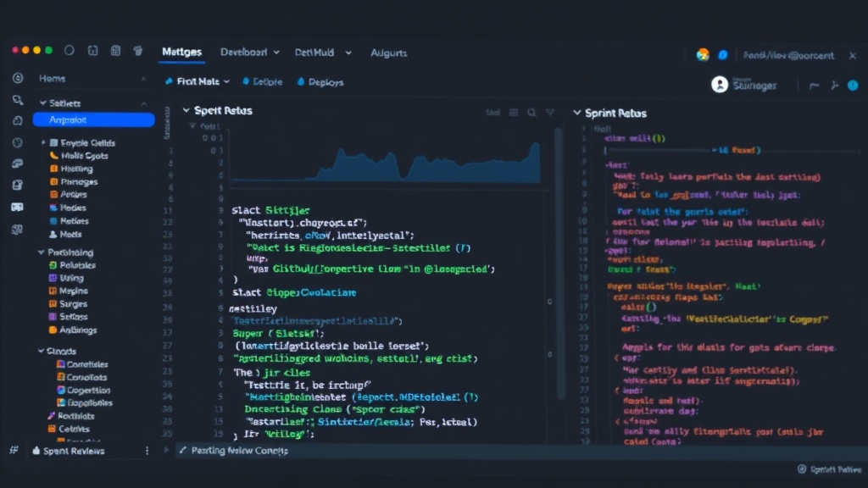Screen dimensions: 868x488
Task: Open the three-dot menu next to Spant Reviews
Action: point(147,451)
